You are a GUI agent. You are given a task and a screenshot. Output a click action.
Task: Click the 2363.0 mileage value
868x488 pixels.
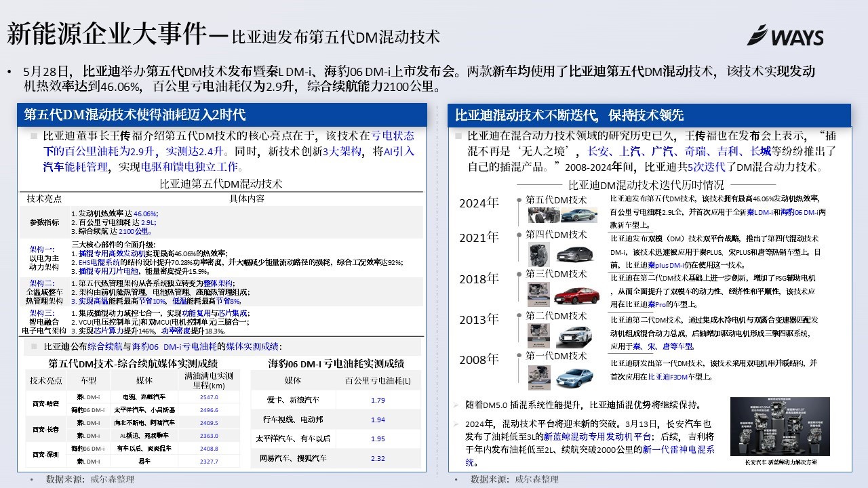209,435
